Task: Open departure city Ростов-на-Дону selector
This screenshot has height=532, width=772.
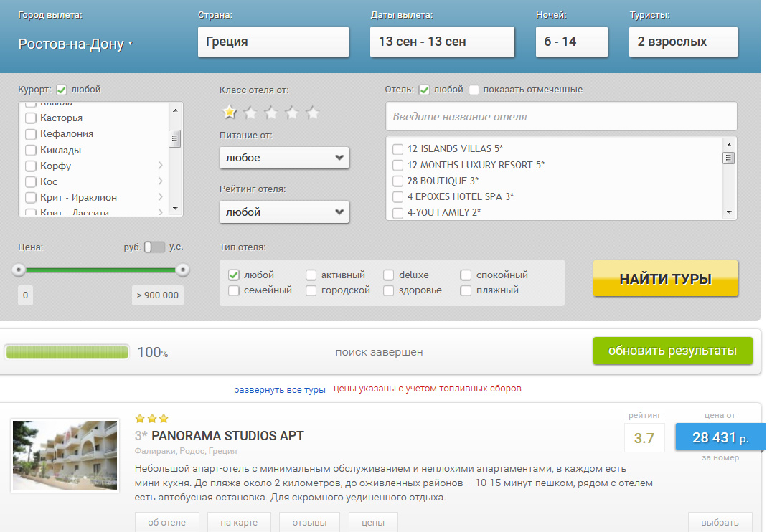Action: [x=75, y=44]
